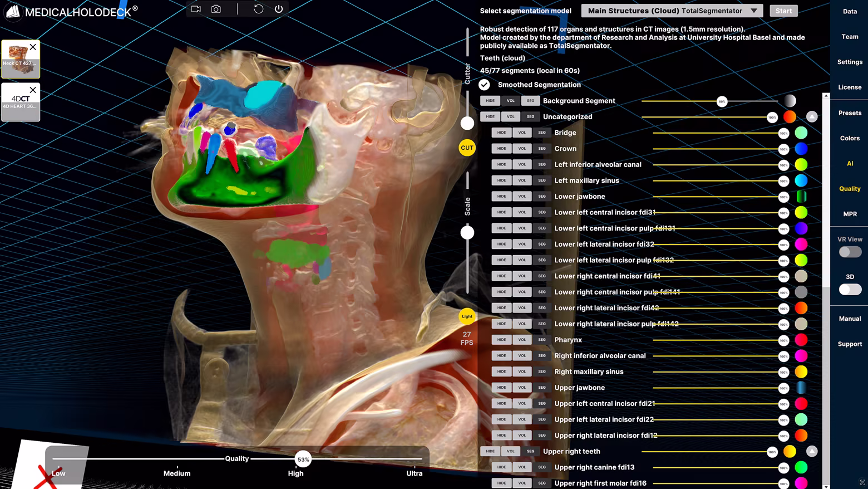Image resolution: width=868 pixels, height=489 pixels.
Task: Collapse the Upper right teeth group
Action: (x=812, y=451)
